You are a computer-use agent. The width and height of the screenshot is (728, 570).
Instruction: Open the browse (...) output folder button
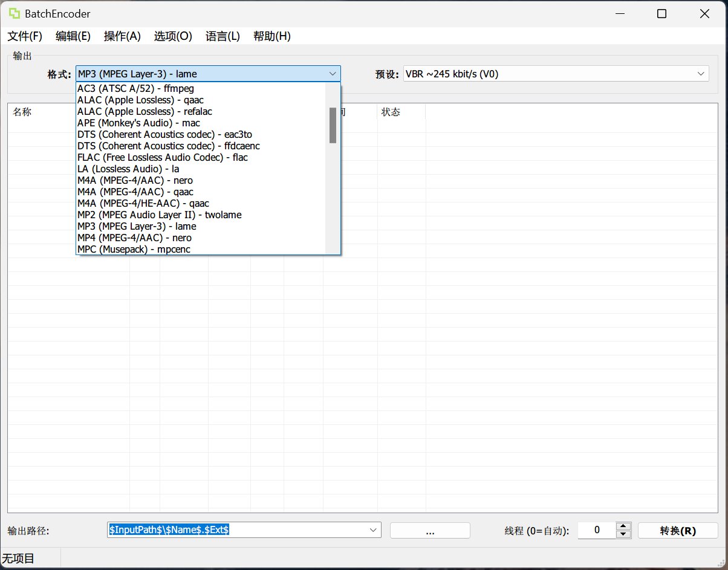coord(430,531)
